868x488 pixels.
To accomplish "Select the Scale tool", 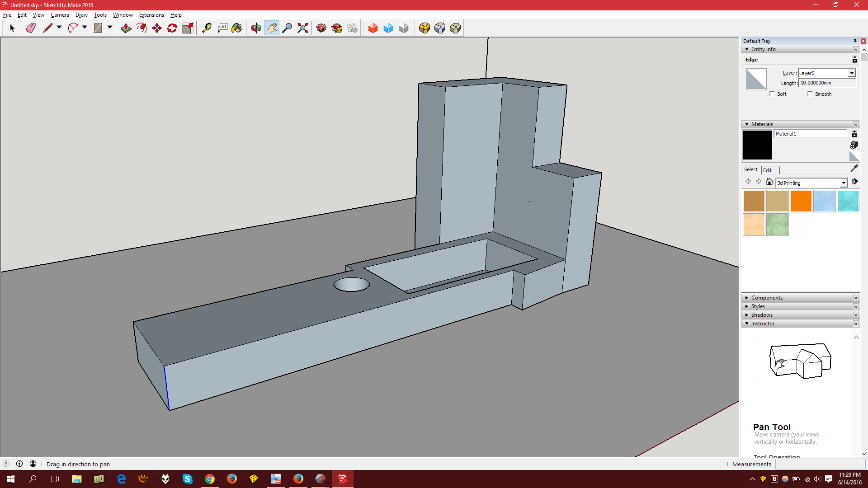I will click(188, 28).
